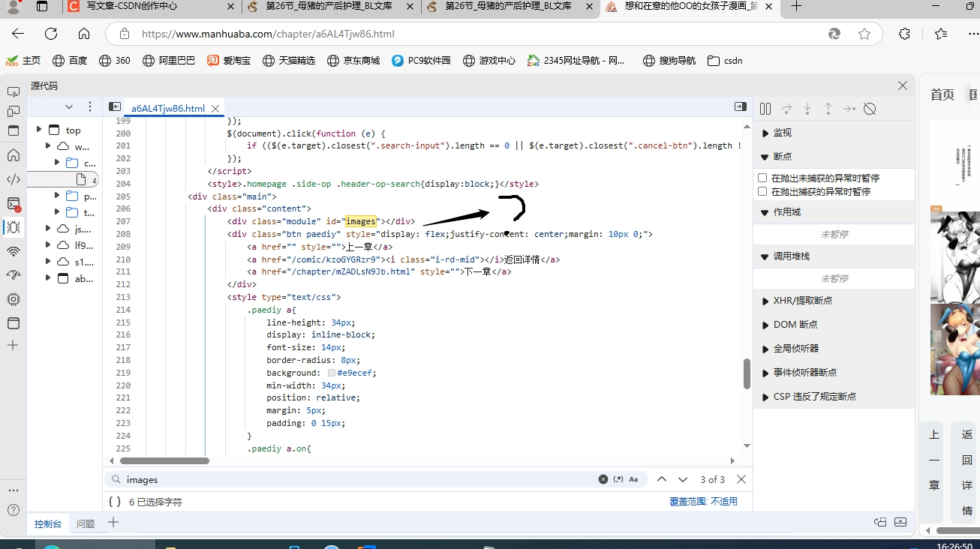
Task: Open the Application panel icon
Action: [x=14, y=323]
